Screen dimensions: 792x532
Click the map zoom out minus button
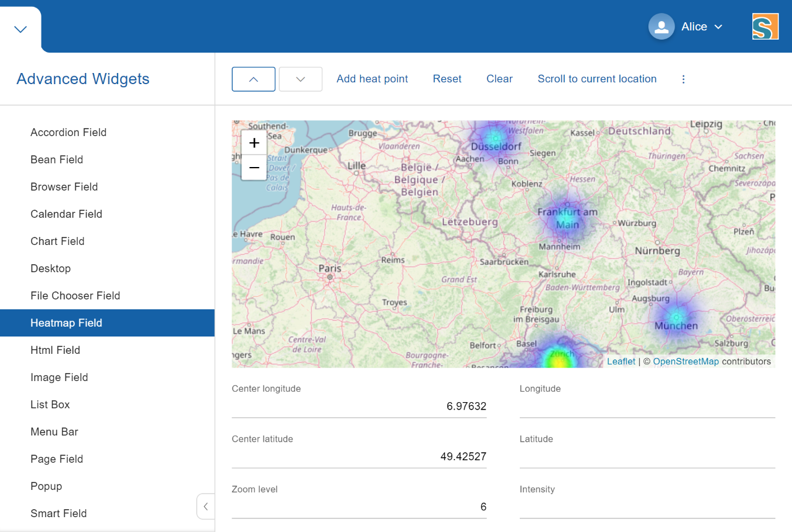coord(254,168)
